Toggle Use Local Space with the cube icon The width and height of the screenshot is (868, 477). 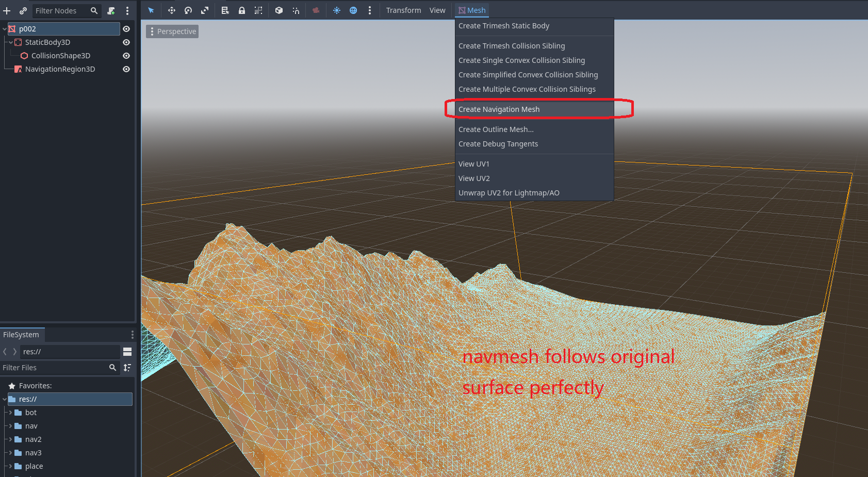pos(279,10)
